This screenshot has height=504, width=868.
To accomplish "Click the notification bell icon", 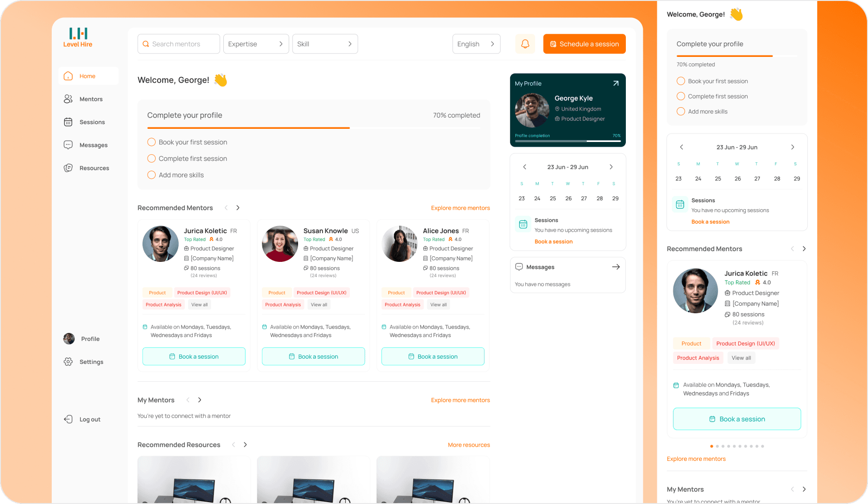I will point(525,44).
